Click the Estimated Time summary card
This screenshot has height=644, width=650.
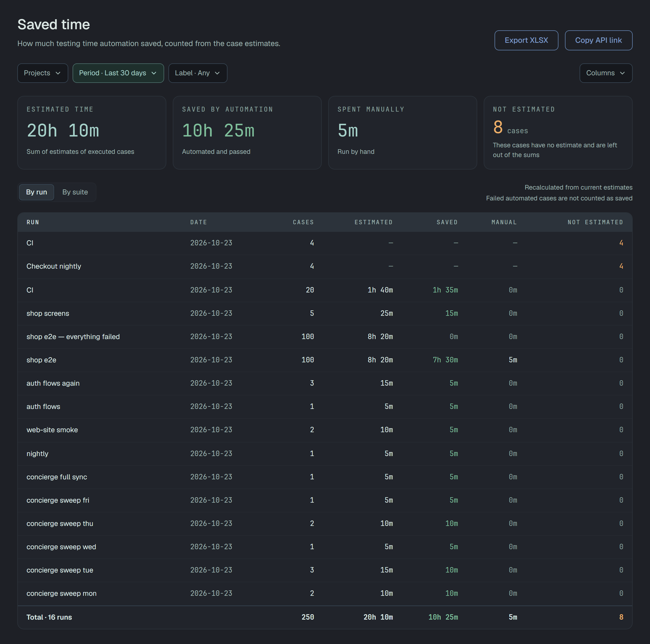click(92, 133)
